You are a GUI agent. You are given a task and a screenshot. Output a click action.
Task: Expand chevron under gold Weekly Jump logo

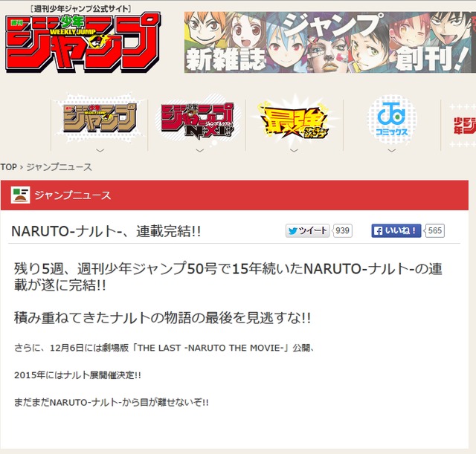100,150
